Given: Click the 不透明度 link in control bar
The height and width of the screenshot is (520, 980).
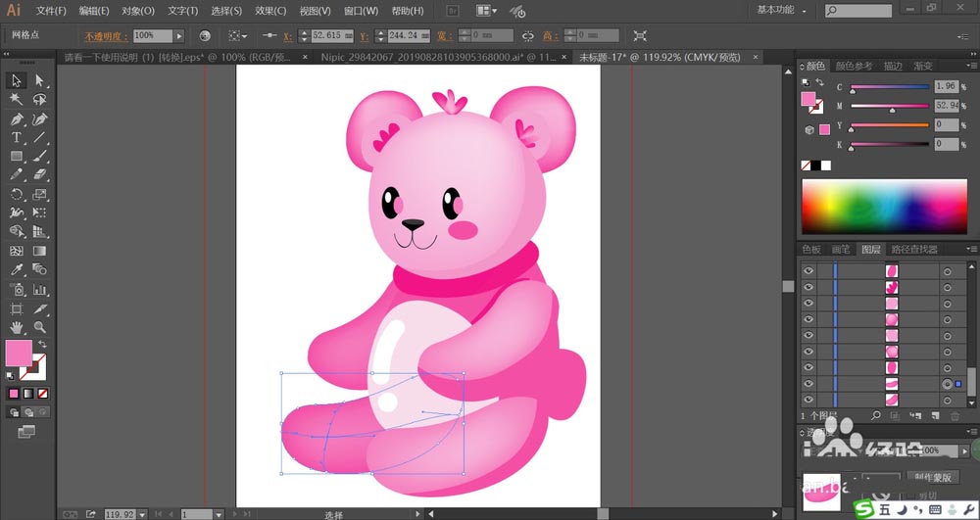Looking at the screenshot, I should 106,36.
